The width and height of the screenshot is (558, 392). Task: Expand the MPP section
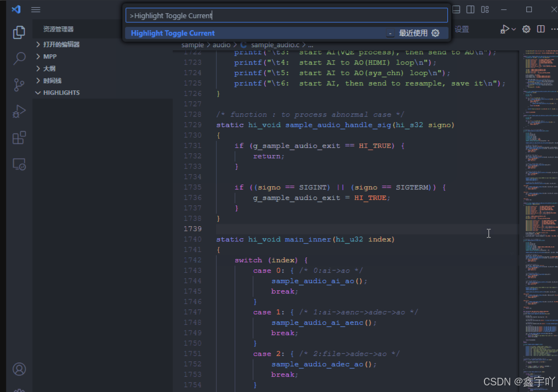coord(49,56)
